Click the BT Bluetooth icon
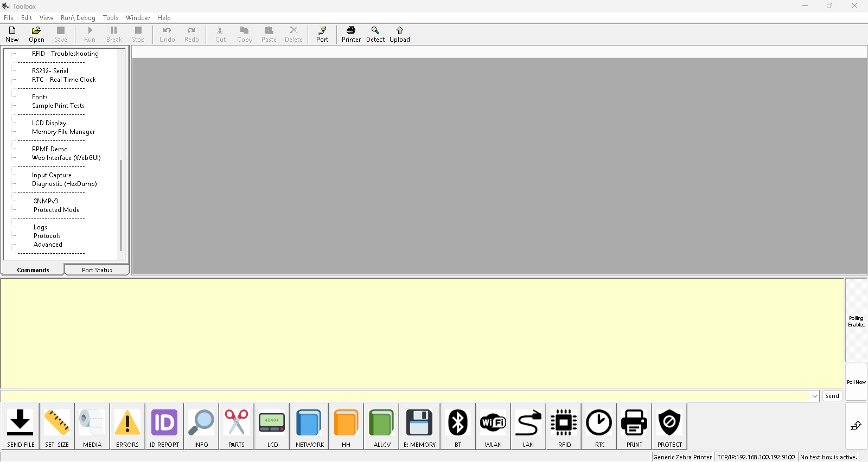Screen dimensions: 868x462 [x=458, y=426]
